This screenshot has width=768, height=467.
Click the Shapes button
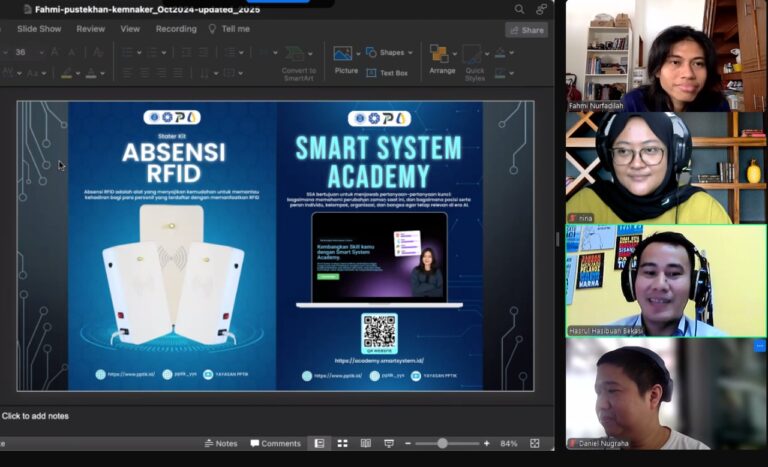pos(385,52)
